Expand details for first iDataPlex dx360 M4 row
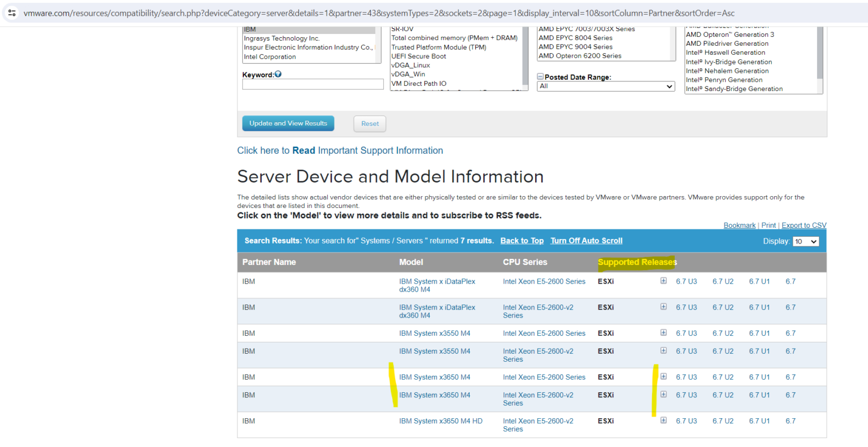This screenshot has height=447, width=868. [x=663, y=280]
